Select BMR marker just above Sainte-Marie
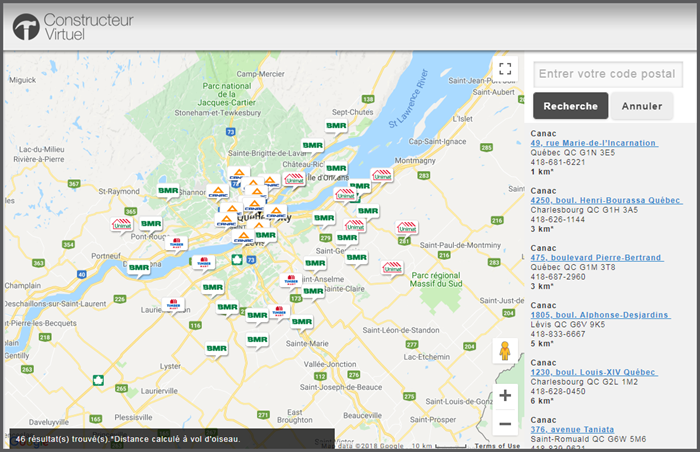Screen dimensions: 700x452 302,322
